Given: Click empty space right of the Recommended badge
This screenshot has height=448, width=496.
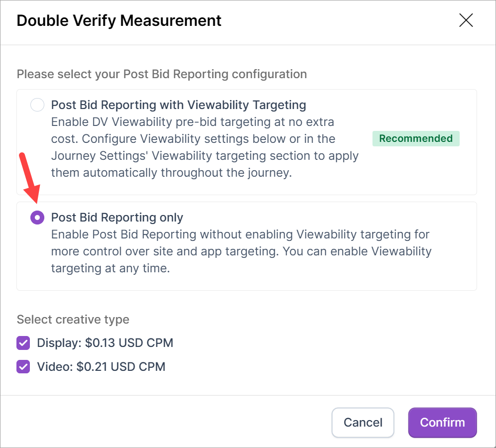Looking at the screenshot, I should pos(468,139).
